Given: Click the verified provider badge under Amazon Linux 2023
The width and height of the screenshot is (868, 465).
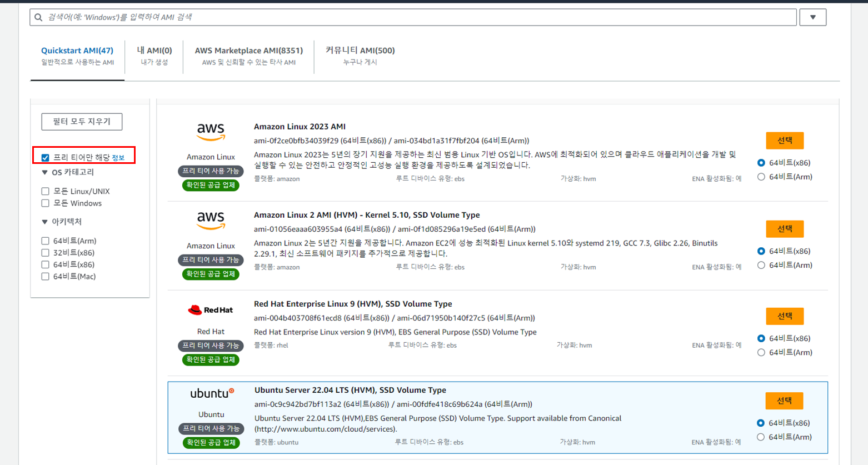Looking at the screenshot, I should coord(211,185).
